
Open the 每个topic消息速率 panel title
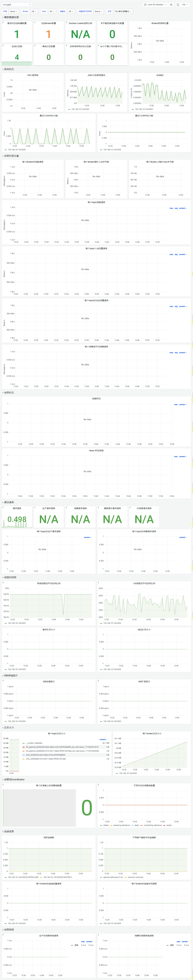pyautogui.click(x=96, y=202)
